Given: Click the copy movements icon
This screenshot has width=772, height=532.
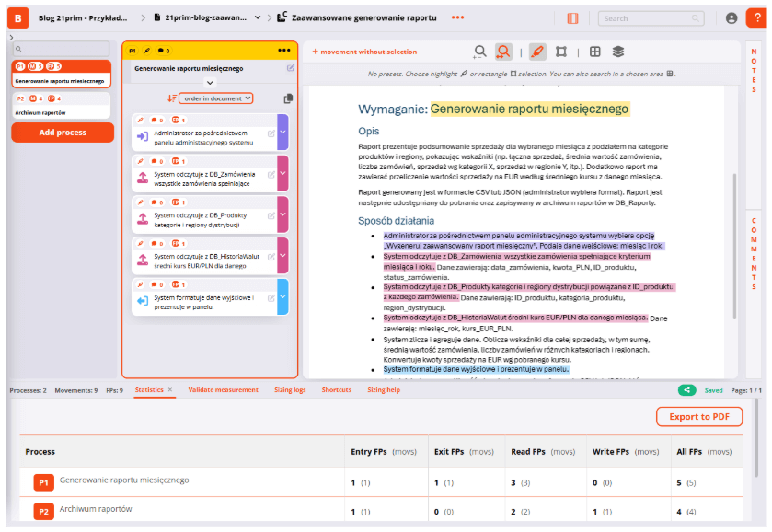Looking at the screenshot, I should coord(288,98).
